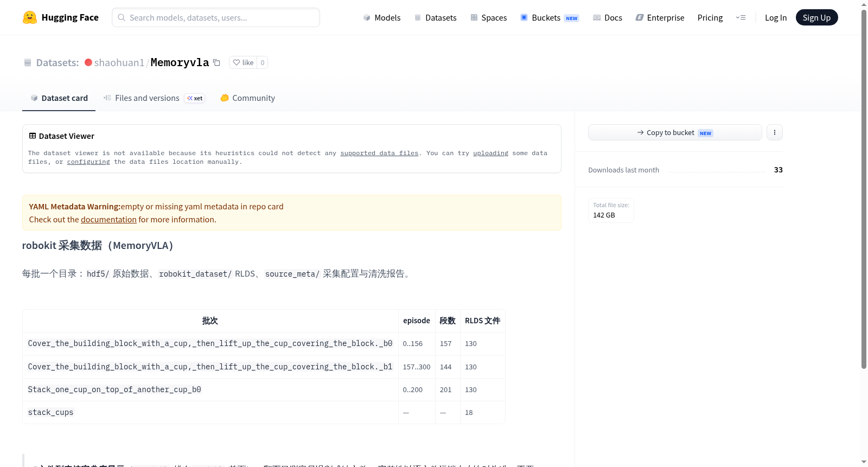
Task: Click episode value 157..300
Action: tap(417, 367)
